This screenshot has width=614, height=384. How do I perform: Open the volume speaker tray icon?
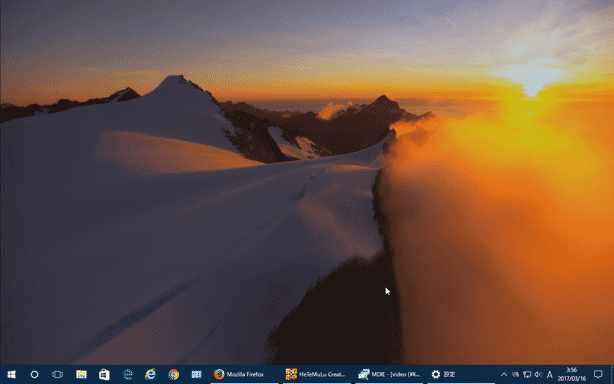(x=538, y=375)
